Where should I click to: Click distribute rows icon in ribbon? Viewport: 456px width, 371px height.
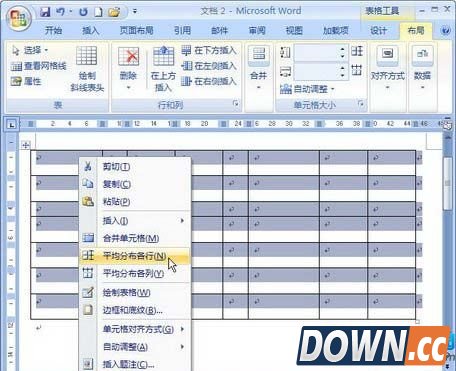click(357, 51)
